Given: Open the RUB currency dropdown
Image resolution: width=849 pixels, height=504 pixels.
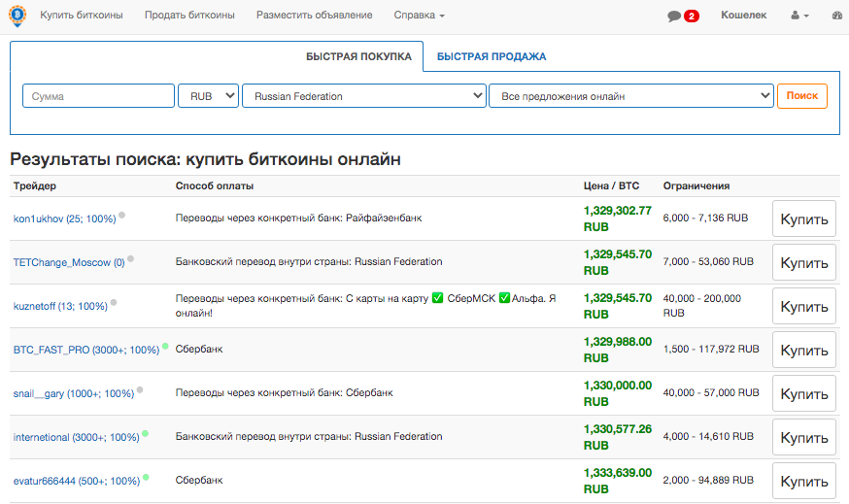Looking at the screenshot, I should pyautogui.click(x=208, y=96).
